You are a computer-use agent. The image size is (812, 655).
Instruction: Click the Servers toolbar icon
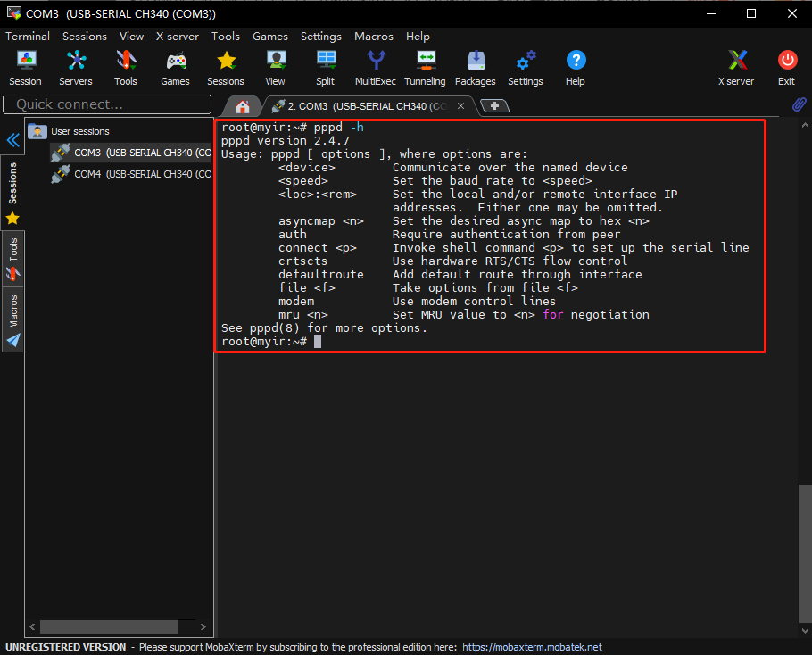coord(76,68)
